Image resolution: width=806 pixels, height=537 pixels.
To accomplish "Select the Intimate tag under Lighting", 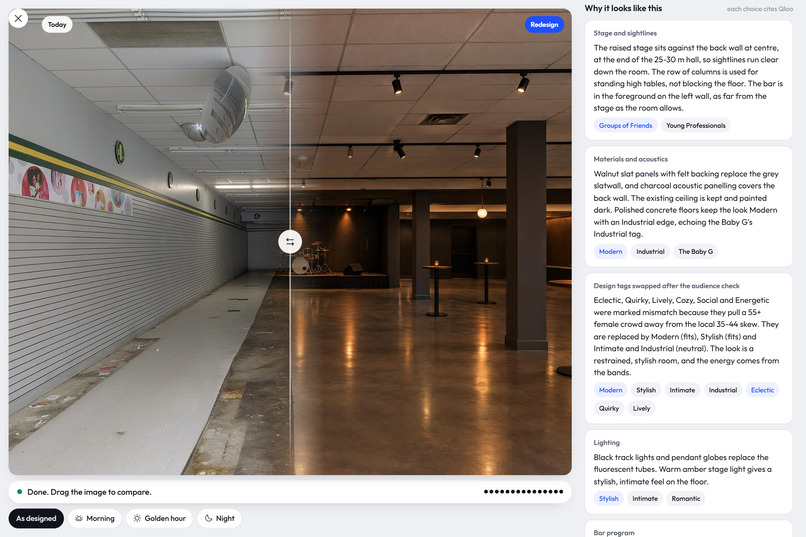I will [x=645, y=498].
